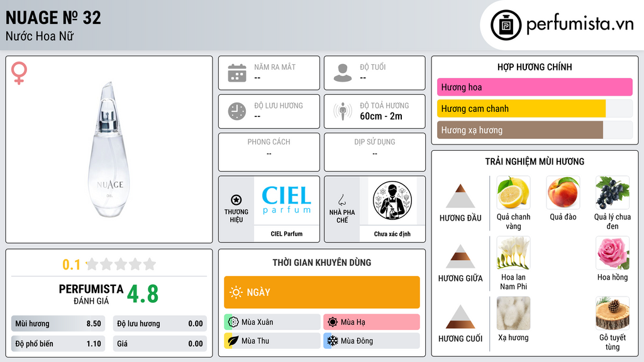This screenshot has width=644, height=362.
Task: Click the Quả chanh vàng lemon image
Action: pos(513,192)
